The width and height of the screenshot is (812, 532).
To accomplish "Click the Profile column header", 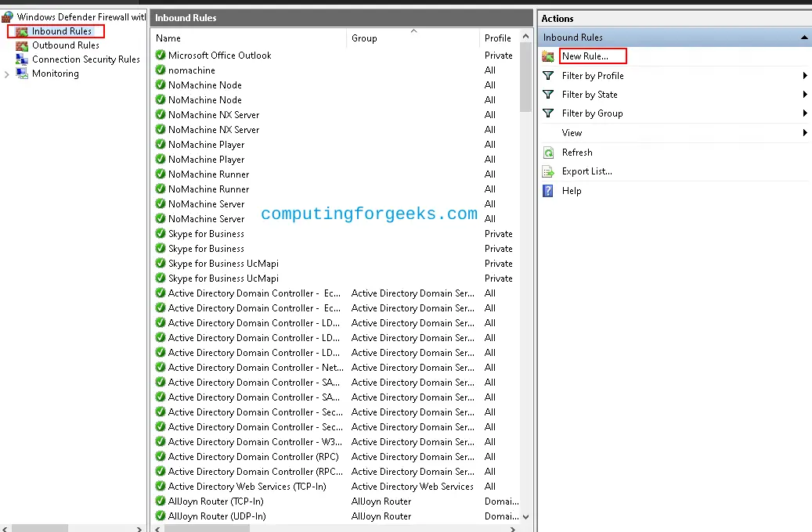I will coord(497,38).
